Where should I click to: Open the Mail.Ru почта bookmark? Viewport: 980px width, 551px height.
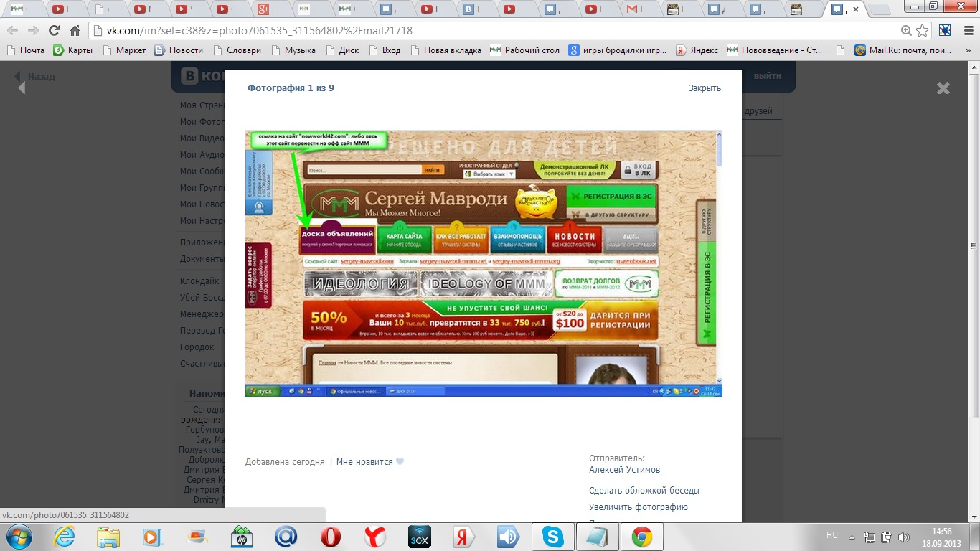(x=903, y=50)
